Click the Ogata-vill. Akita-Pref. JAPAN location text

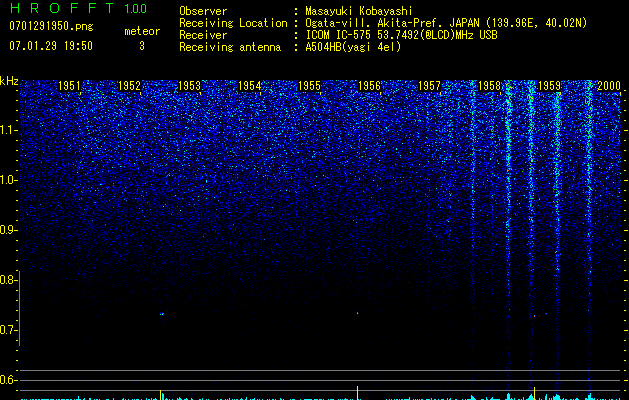point(446,23)
